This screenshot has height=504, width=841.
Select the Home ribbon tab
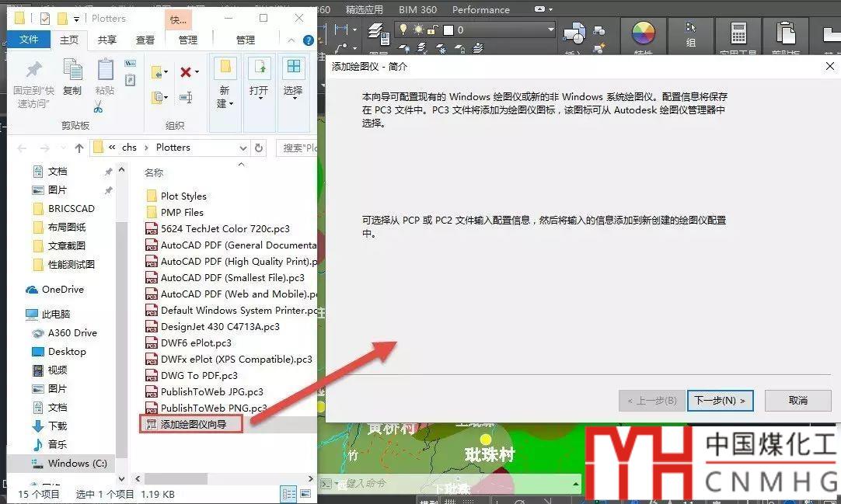click(x=68, y=40)
